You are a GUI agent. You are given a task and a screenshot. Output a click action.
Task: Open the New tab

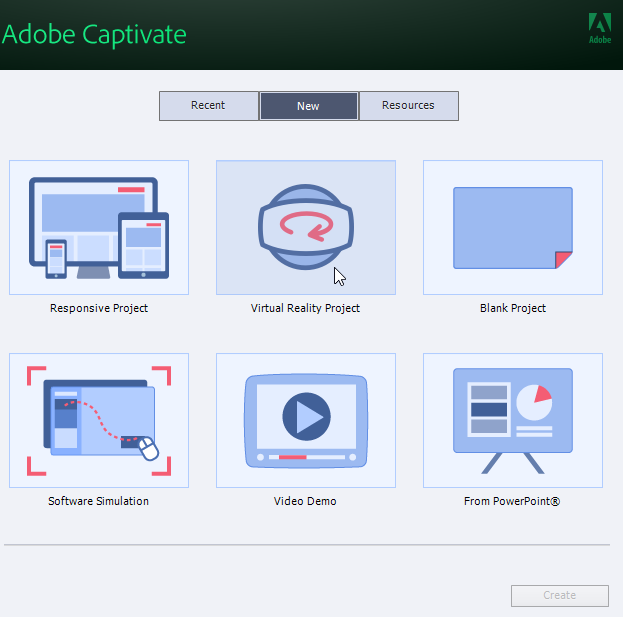(309, 106)
